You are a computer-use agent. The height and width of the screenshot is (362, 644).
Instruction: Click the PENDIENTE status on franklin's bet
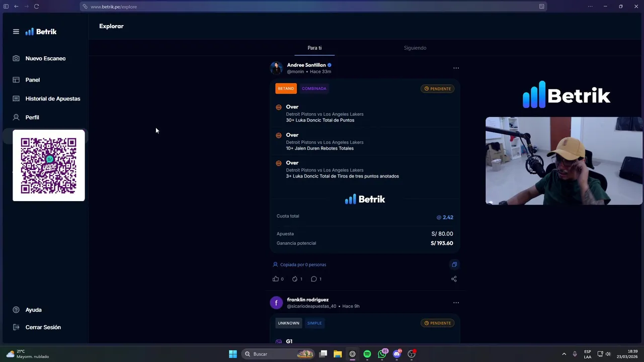point(438,323)
